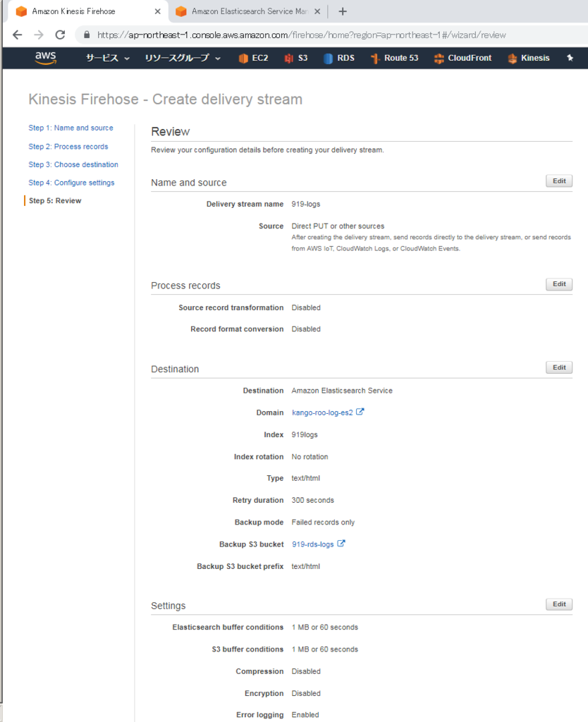
Task: Open the S3 service shortcut
Action: 296,58
